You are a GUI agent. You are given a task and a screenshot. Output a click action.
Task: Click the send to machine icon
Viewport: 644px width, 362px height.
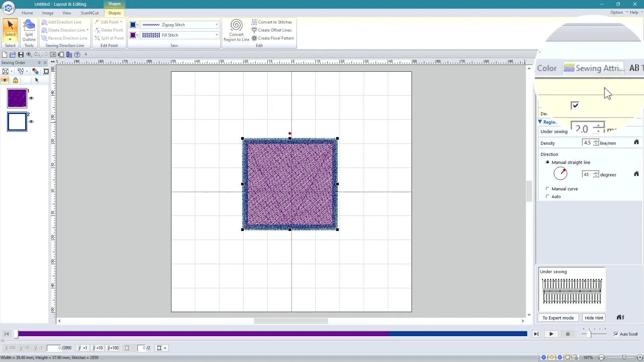[69, 54]
